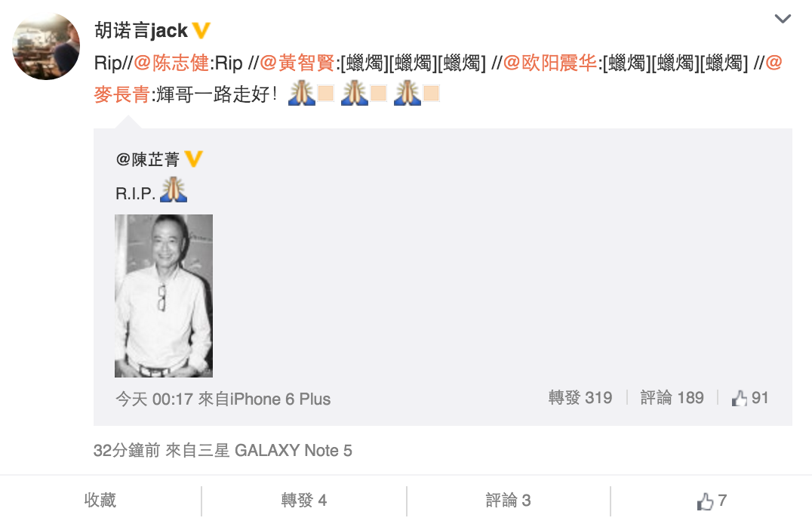Open the original post timestamp 今天 00:17
812x524 pixels.
tap(154, 399)
